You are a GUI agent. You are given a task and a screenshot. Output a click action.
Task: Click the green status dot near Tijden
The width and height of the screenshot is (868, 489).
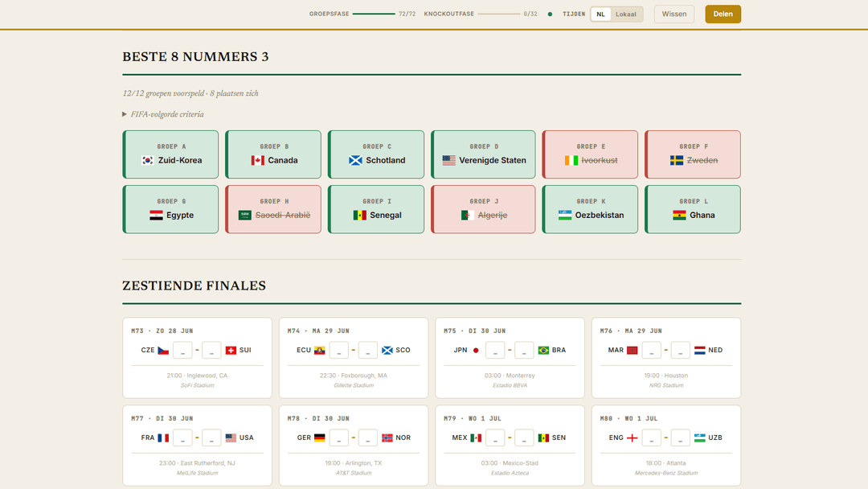click(x=550, y=14)
